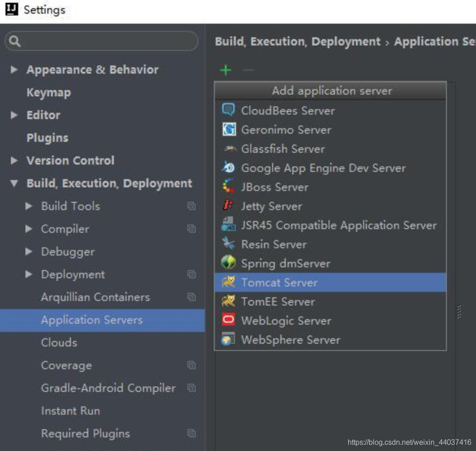Viewport: 476px width, 451px height.
Task: Click the green plus add server icon
Action: coord(226,70)
